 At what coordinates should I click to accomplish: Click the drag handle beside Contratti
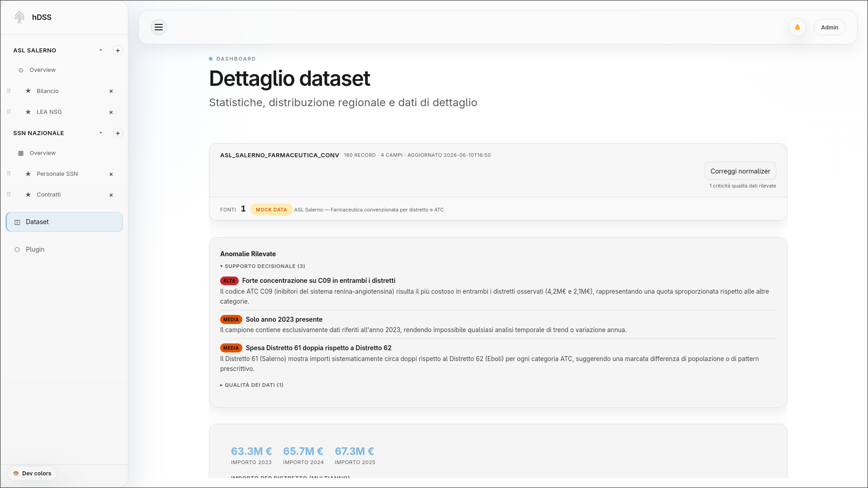[9, 194]
